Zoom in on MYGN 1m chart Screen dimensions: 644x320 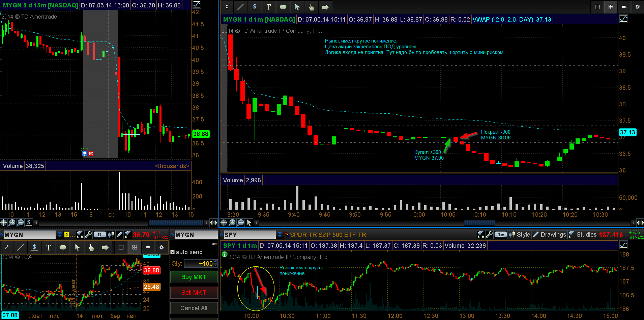pos(232,222)
